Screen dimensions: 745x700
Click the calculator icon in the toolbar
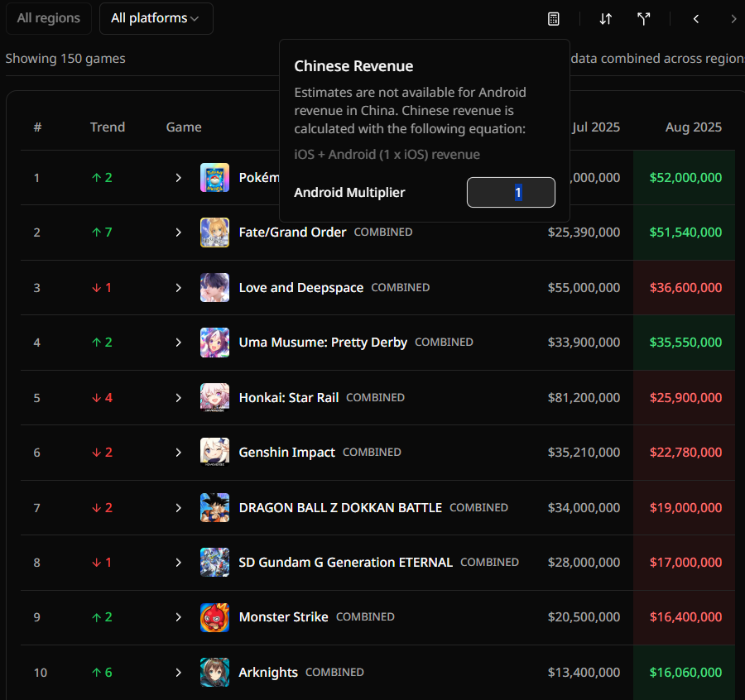[554, 19]
